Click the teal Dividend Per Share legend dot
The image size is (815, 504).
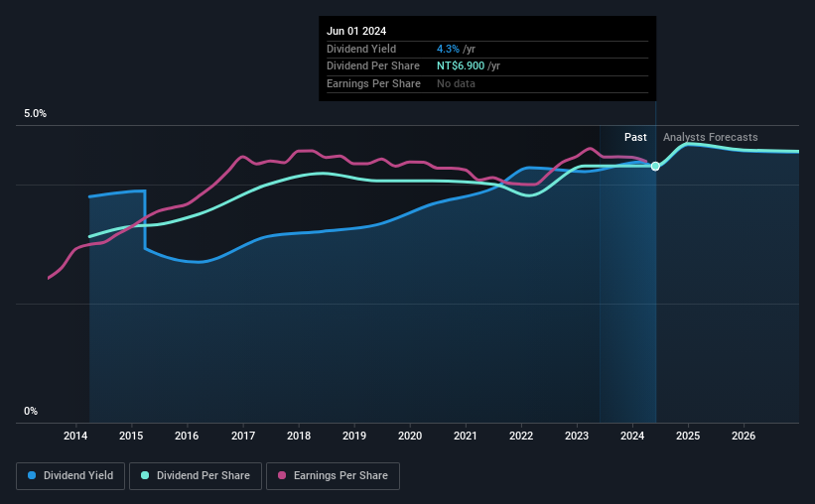145,475
